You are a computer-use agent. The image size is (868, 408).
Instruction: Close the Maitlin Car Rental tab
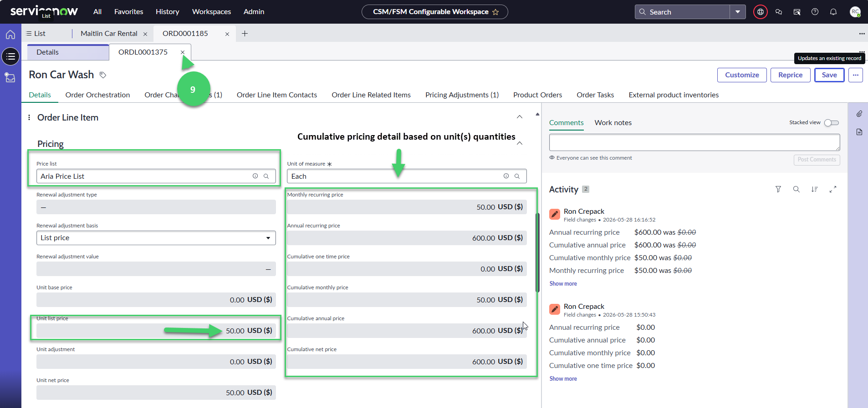(x=145, y=34)
